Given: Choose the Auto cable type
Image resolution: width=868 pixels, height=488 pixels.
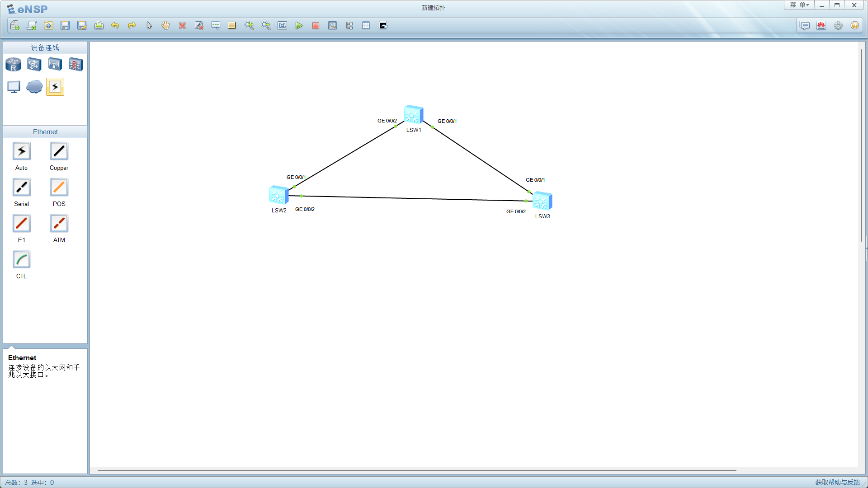Looking at the screenshot, I should click(21, 151).
